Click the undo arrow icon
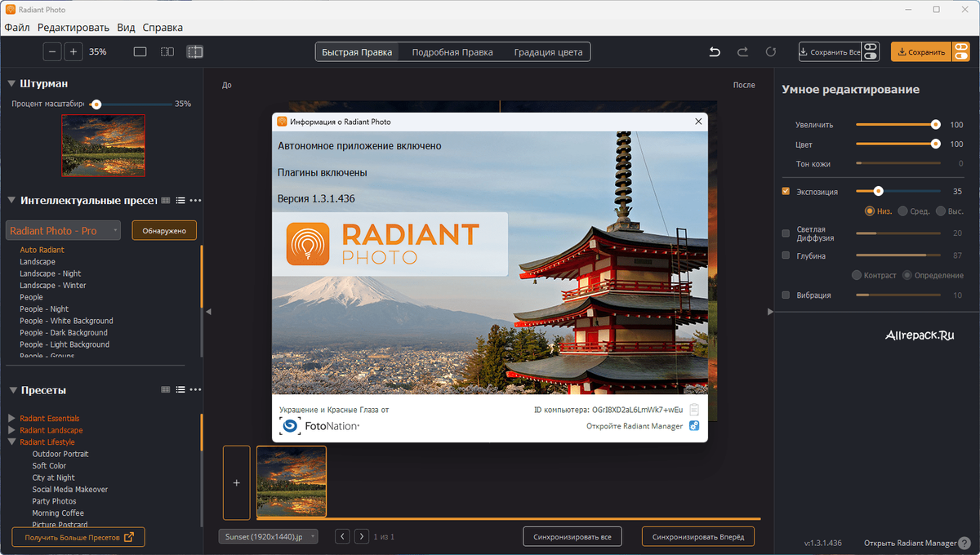Image resolution: width=980 pixels, height=555 pixels. pos(715,52)
